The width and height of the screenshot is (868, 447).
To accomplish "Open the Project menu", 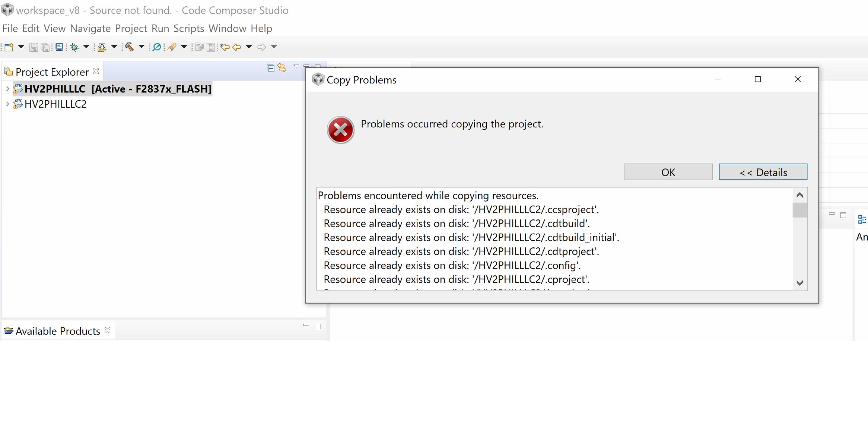I will click(131, 29).
